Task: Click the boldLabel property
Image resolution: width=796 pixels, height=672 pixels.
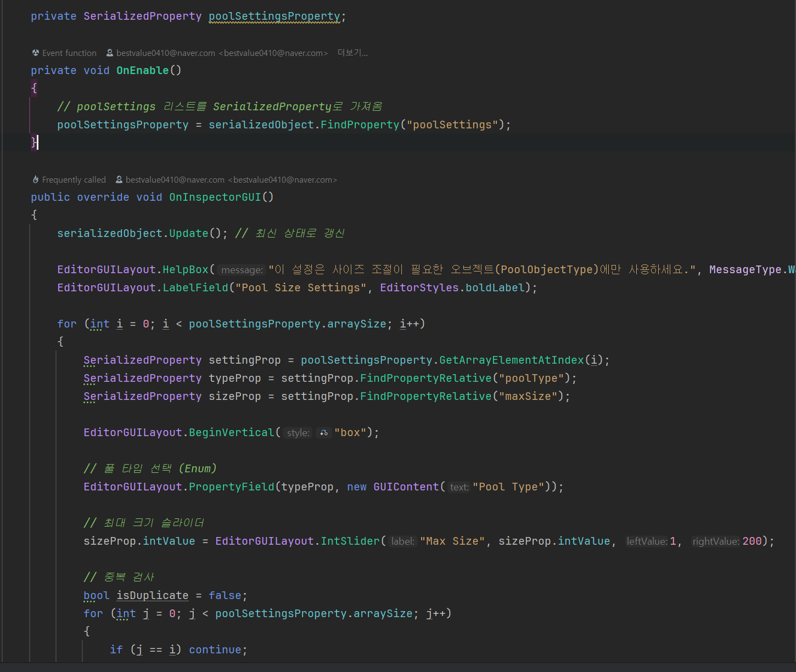Action: [495, 287]
